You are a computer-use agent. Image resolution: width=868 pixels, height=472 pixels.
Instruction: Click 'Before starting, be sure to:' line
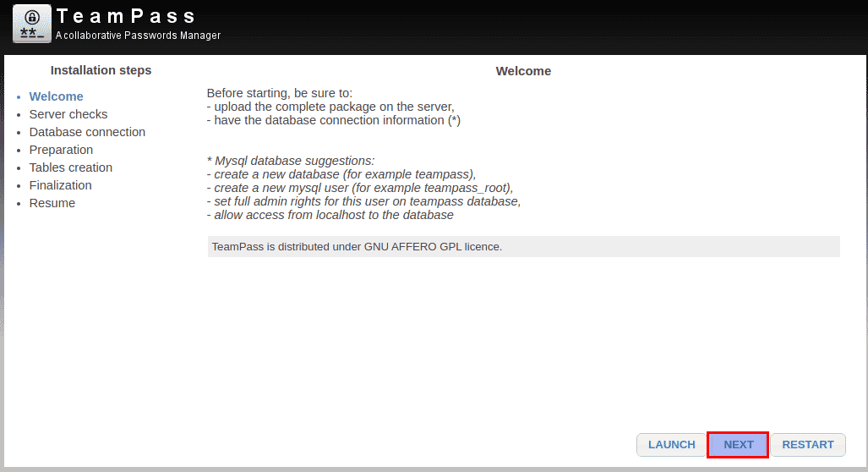click(280, 93)
